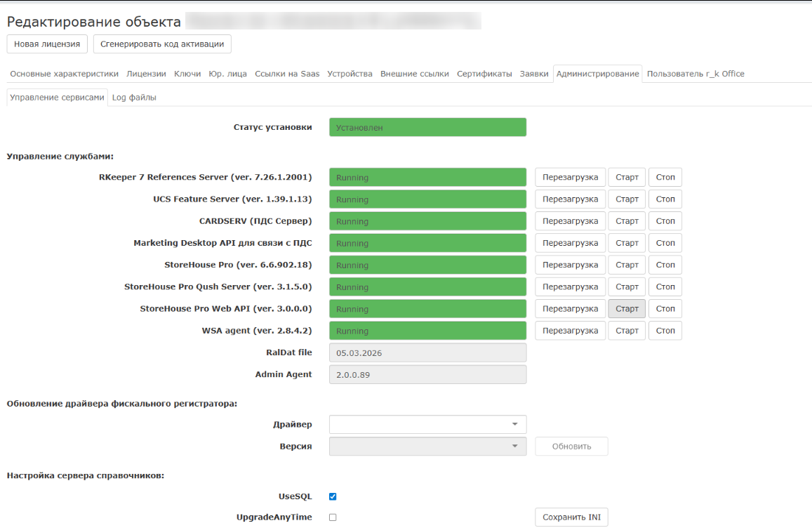812x528 pixels.
Task: Click the Сохранить INI button
Action: (571, 517)
